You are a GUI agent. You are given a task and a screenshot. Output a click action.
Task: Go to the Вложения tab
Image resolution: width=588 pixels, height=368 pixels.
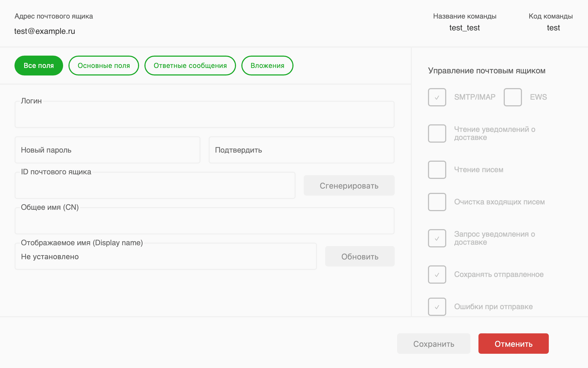[267, 66]
